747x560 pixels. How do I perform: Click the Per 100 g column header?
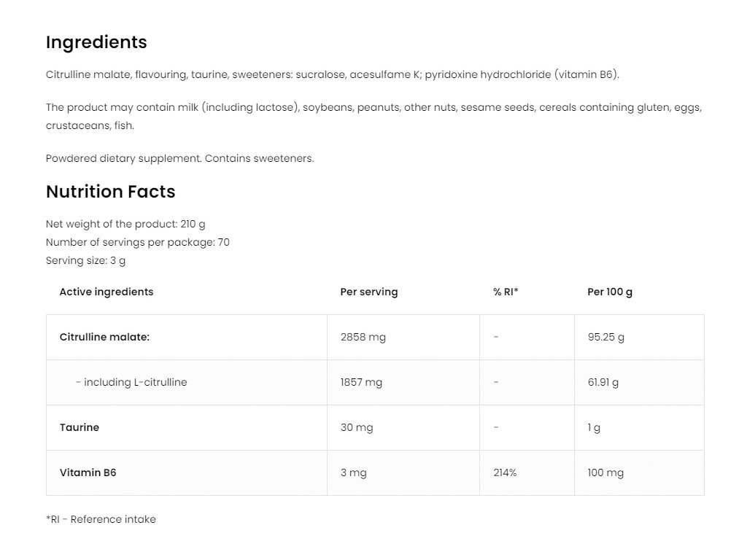(x=610, y=292)
